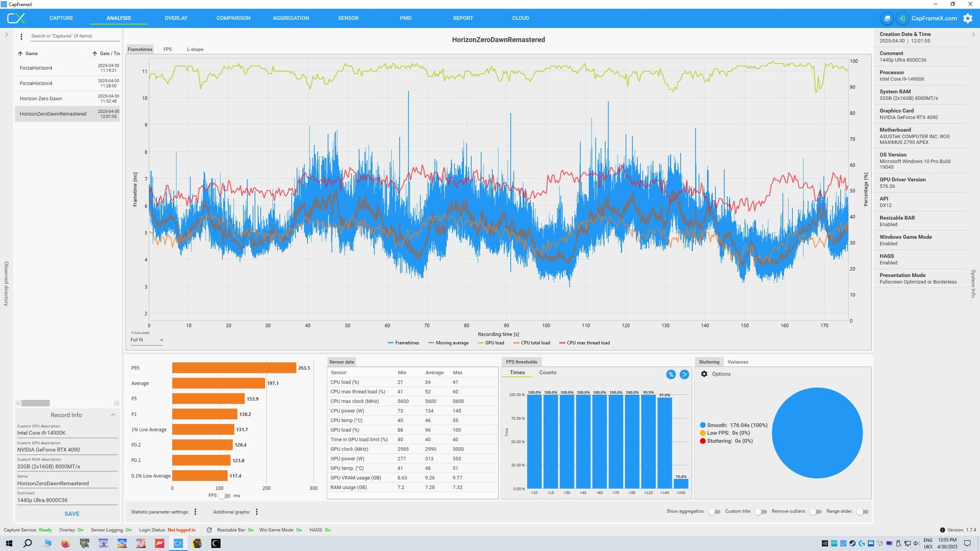This screenshot has height=551, width=980.
Task: Collapse the System Info side panel
Action: [x=973, y=35]
